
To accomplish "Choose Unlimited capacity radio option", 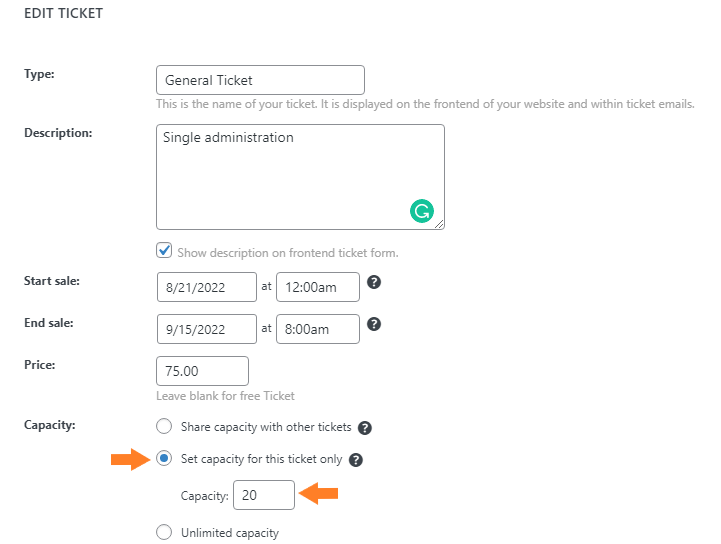I will click(164, 532).
